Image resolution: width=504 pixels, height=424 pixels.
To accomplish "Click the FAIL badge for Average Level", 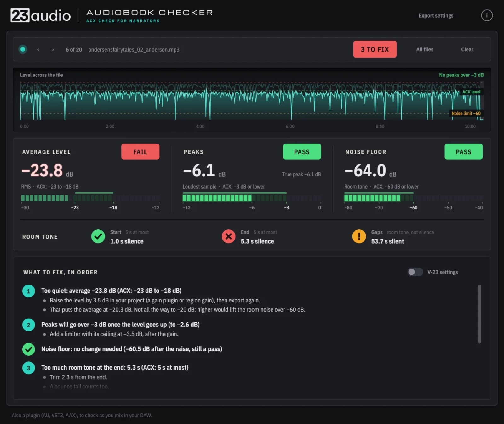I will click(140, 152).
